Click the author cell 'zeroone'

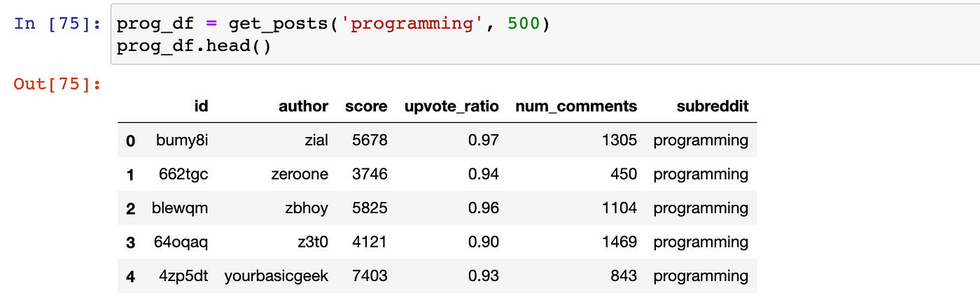pos(299,175)
